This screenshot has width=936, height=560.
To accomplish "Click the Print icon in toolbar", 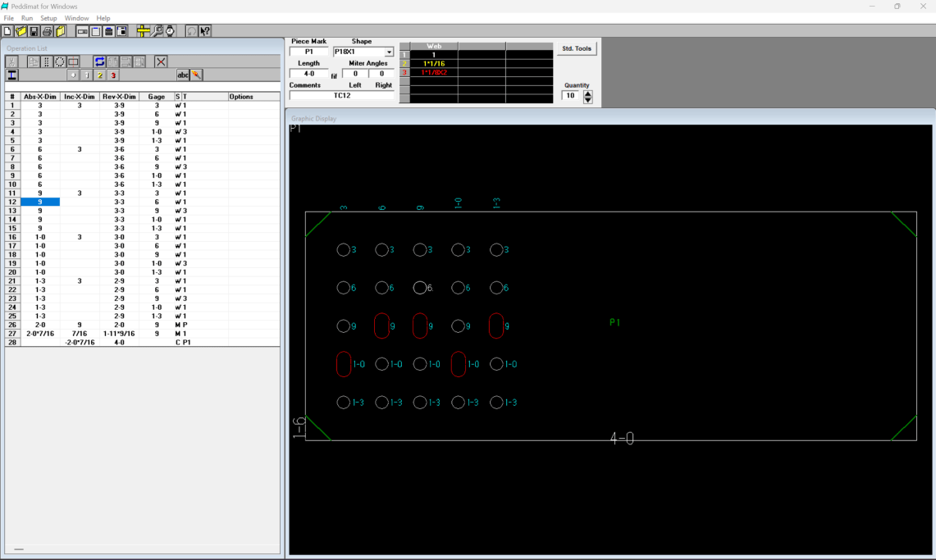I will tap(48, 31).
